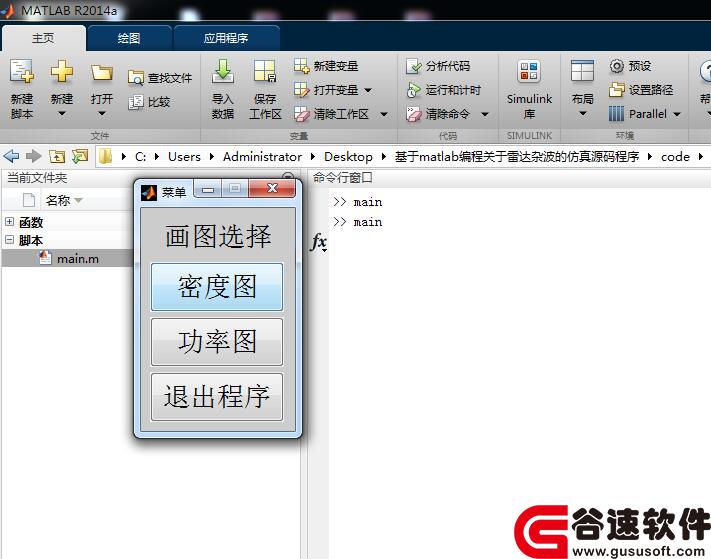Click Desktop in the path bar
The width and height of the screenshot is (711, 559).
tap(348, 156)
